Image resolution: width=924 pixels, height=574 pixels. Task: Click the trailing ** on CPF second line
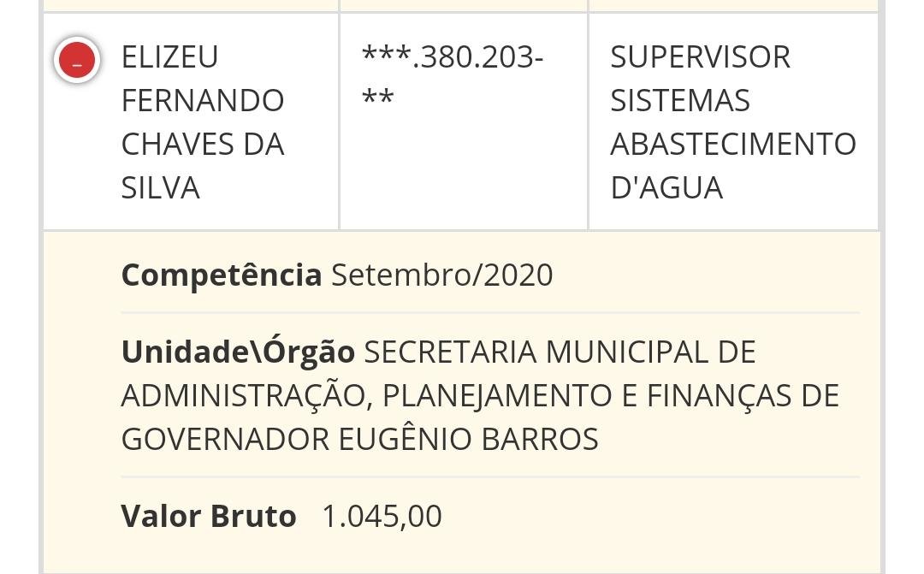click(378, 97)
